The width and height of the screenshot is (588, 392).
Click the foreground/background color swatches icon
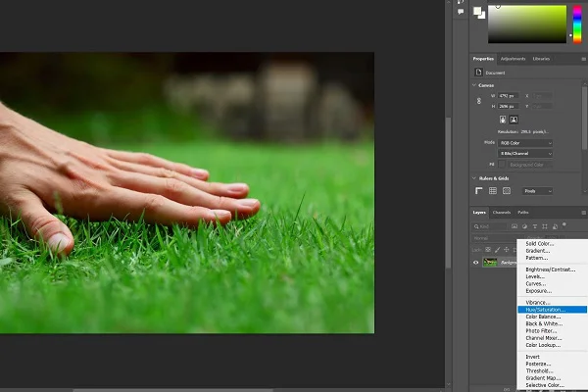479,13
